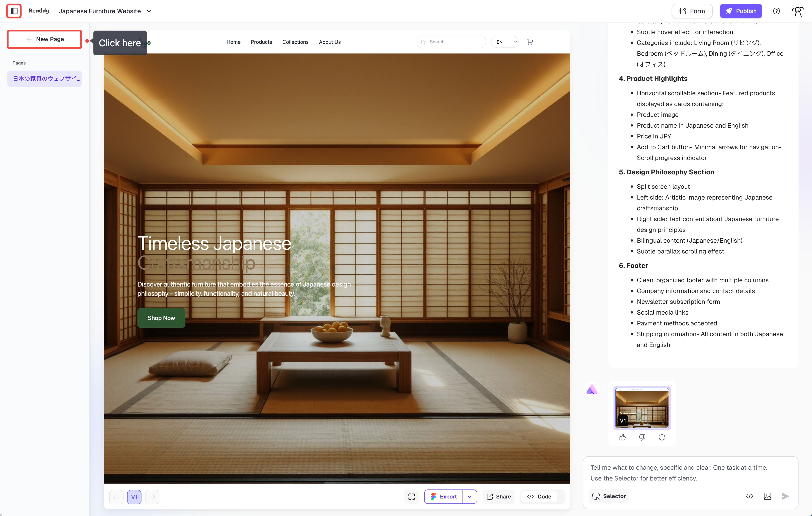Click the shopping cart icon
The height and width of the screenshot is (516, 812).
(x=530, y=42)
